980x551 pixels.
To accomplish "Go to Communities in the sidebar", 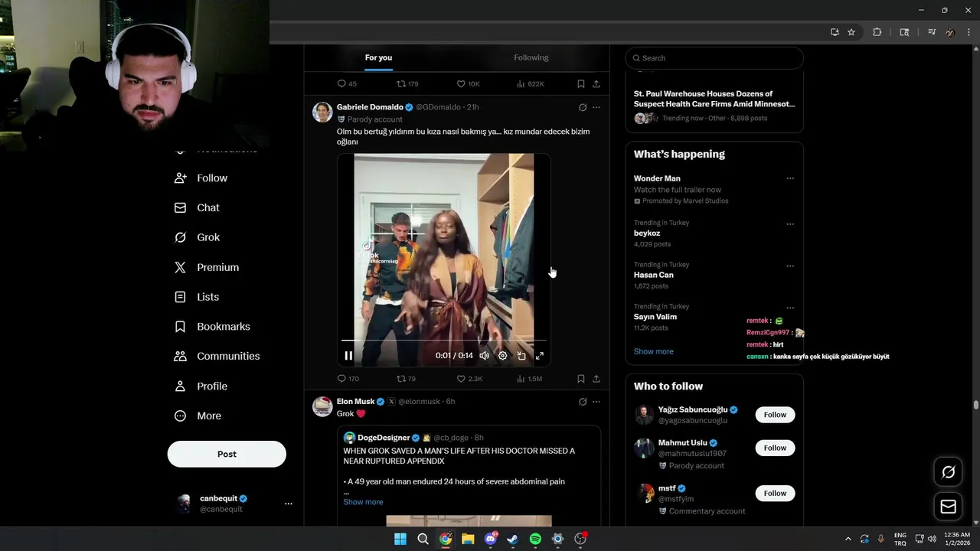I will (217, 356).
